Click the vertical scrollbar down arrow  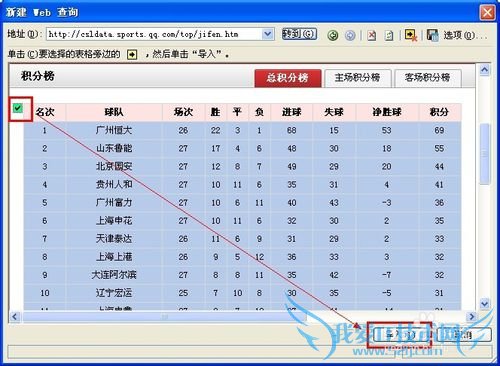click(484, 304)
